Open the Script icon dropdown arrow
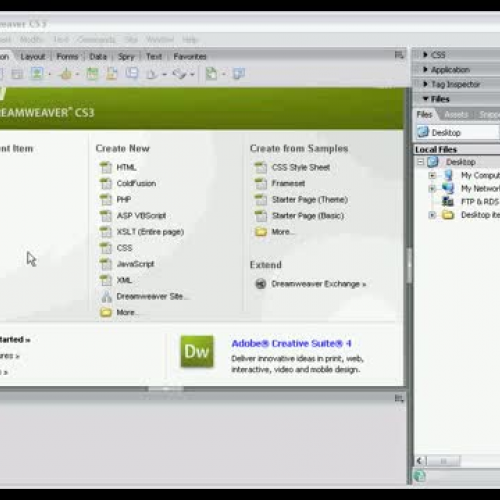This screenshot has width=500, height=500. 192,74
